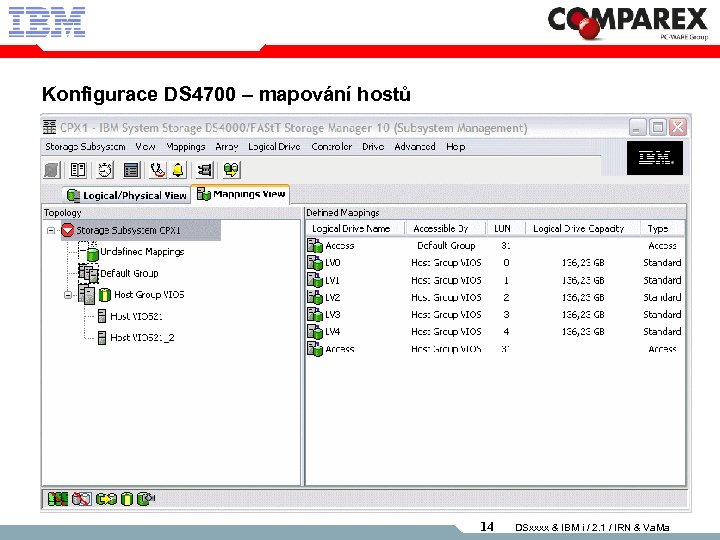Click the capacity value in LV2 row

tap(583, 298)
